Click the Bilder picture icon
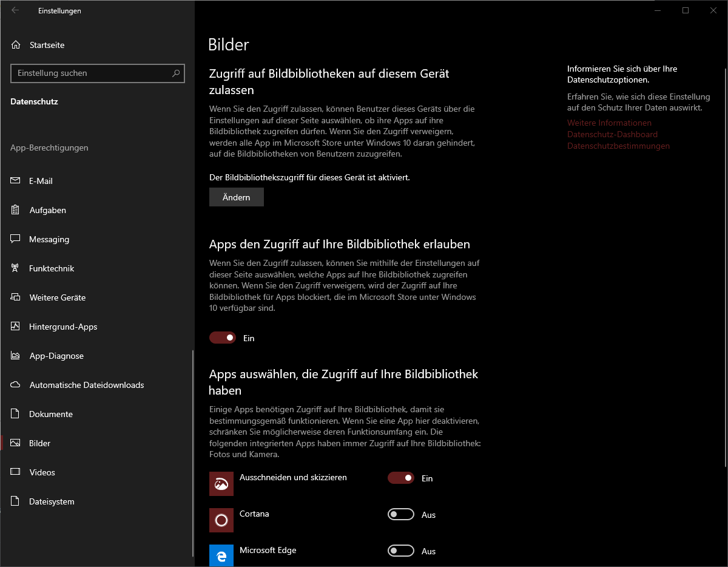 (16, 443)
